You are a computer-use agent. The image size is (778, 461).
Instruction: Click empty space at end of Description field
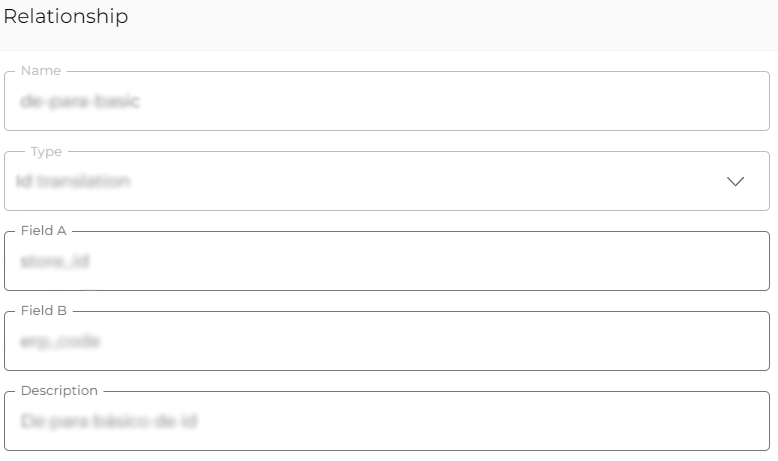pyautogui.click(x=650, y=422)
